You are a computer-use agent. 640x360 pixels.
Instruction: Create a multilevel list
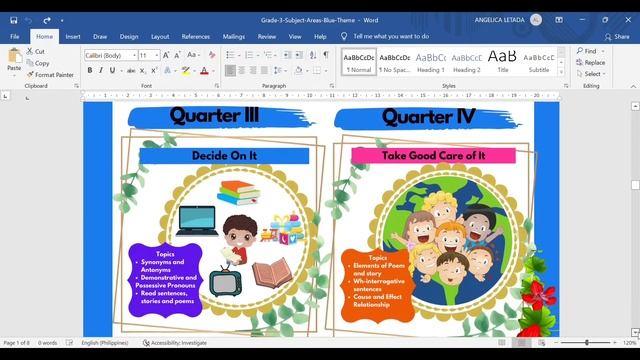268,55
